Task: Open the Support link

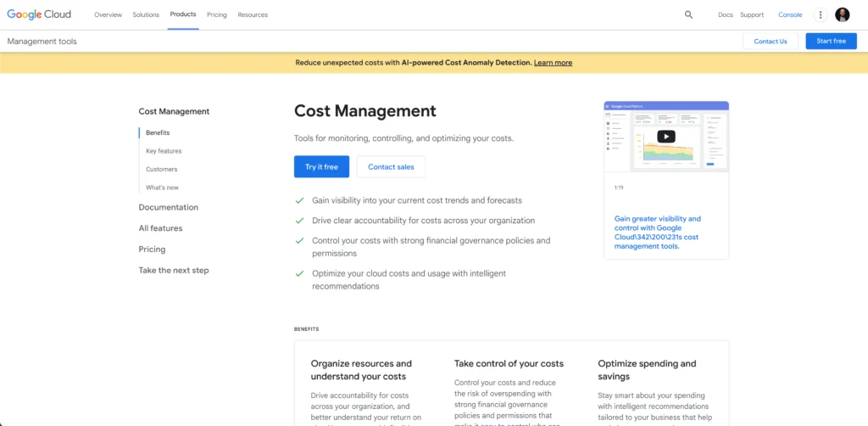Action: pyautogui.click(x=752, y=15)
